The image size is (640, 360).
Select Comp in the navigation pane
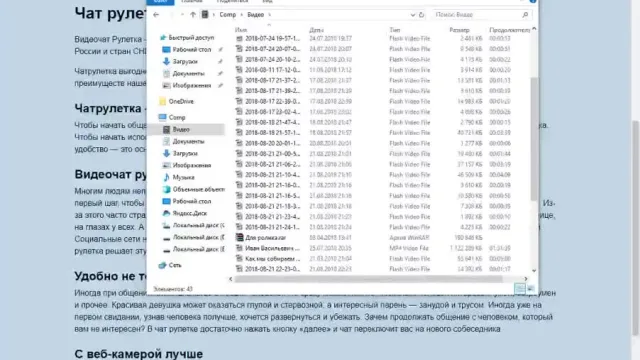pos(177,117)
